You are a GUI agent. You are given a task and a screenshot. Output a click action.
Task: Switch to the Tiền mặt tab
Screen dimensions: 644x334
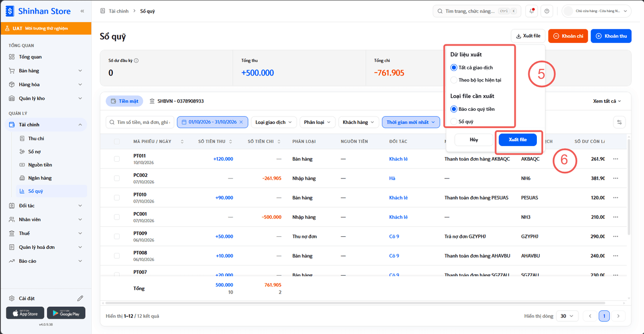(x=124, y=101)
